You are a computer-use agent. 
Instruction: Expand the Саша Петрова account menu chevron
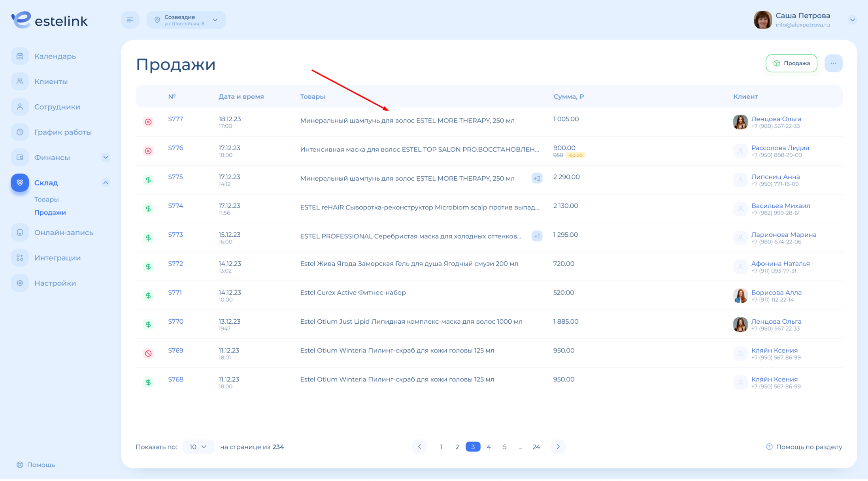coord(853,20)
